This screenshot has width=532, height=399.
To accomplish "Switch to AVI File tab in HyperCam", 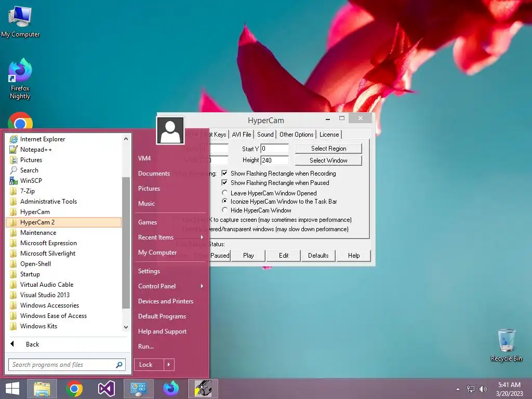I will tap(242, 135).
